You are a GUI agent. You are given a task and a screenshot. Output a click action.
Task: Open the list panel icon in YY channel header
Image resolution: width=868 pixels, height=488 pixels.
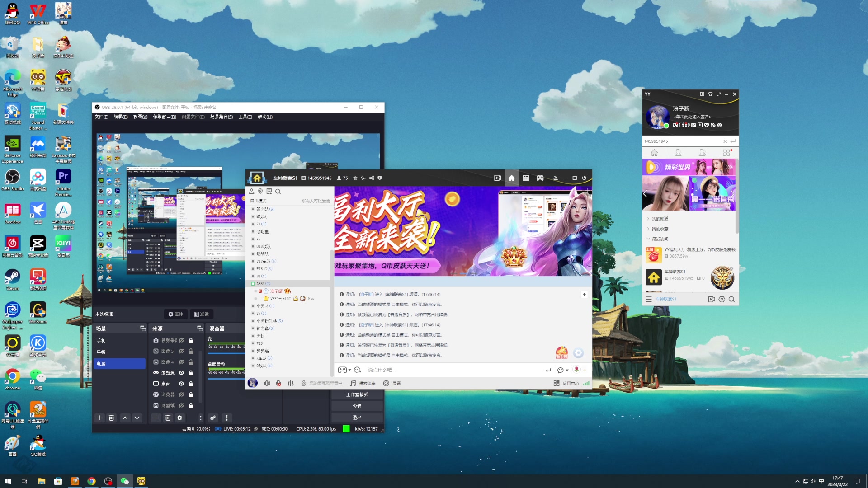click(526, 178)
